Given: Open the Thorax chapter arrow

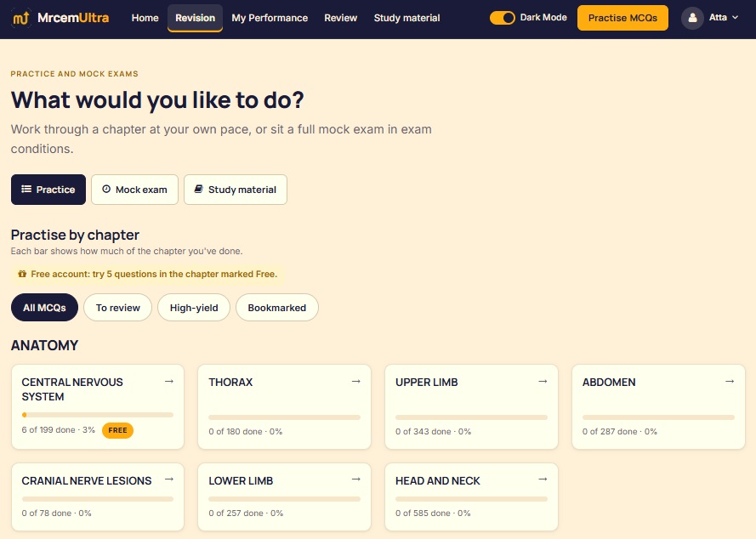Looking at the screenshot, I should tap(355, 382).
